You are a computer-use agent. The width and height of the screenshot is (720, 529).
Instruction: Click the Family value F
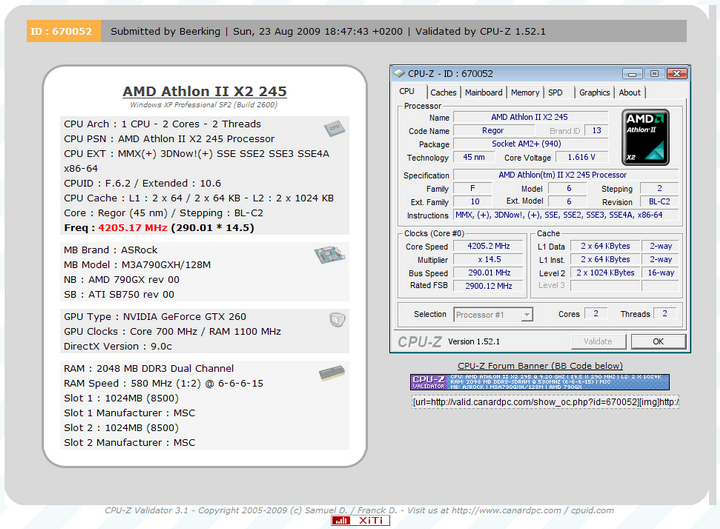tap(472, 188)
